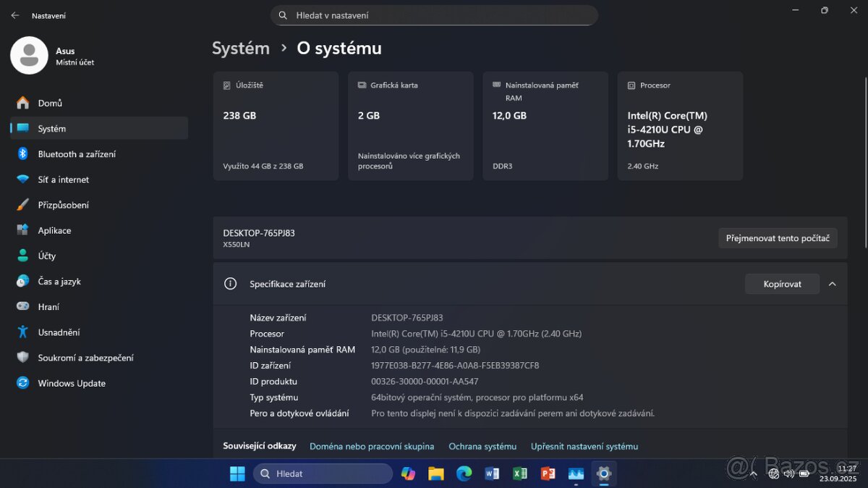Open the Úložiště storage card
The image size is (868, 488).
pos(276,125)
